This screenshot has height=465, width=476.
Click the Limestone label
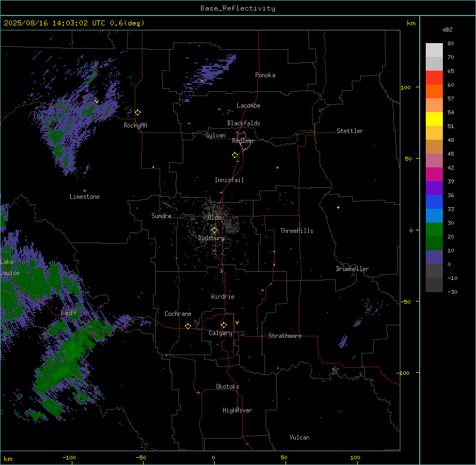[x=84, y=197]
